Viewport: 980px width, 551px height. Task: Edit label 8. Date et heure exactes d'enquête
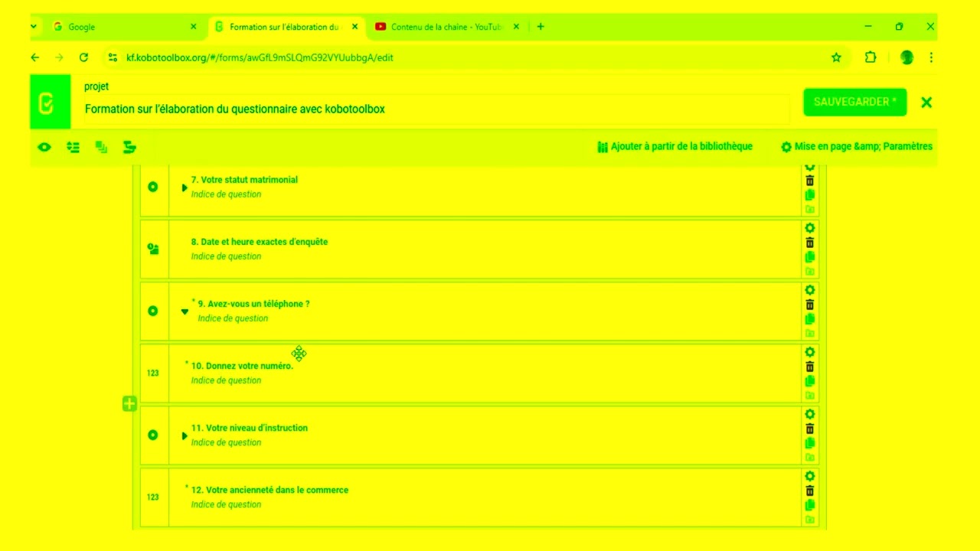click(x=260, y=242)
